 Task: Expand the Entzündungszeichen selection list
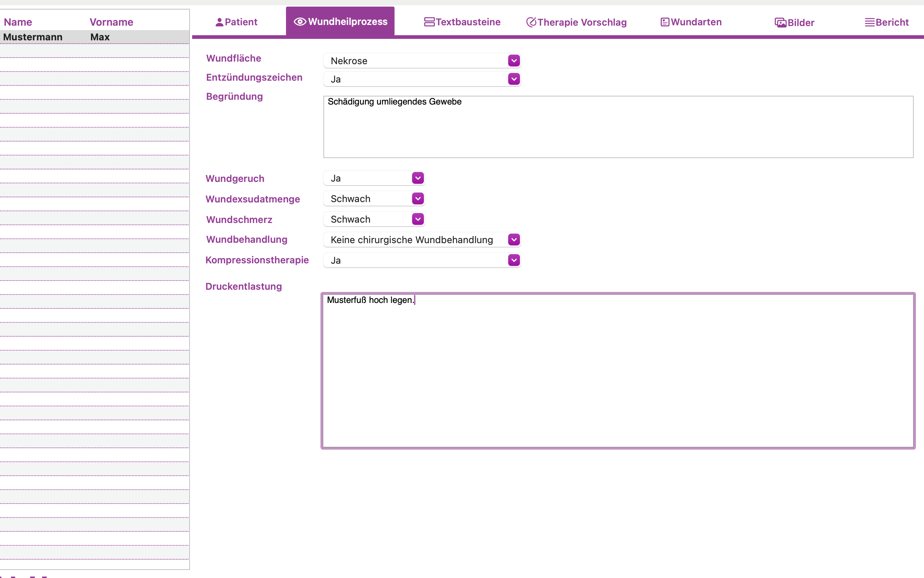click(513, 79)
